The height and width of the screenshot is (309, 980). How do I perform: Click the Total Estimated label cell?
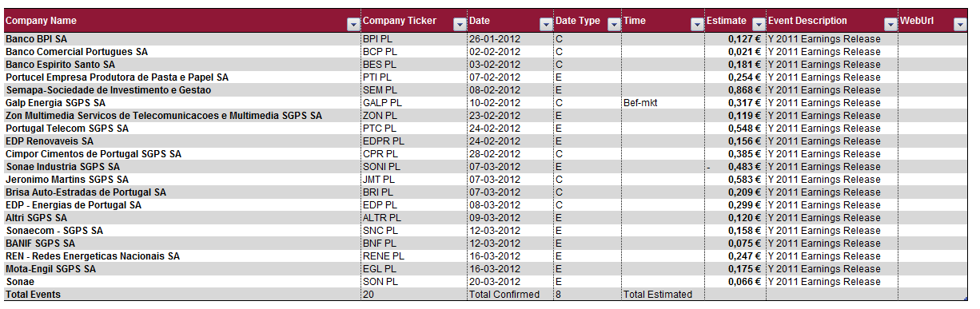663,295
